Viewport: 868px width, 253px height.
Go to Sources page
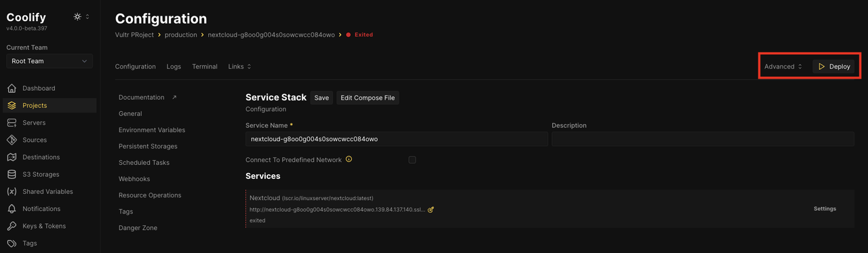point(35,140)
